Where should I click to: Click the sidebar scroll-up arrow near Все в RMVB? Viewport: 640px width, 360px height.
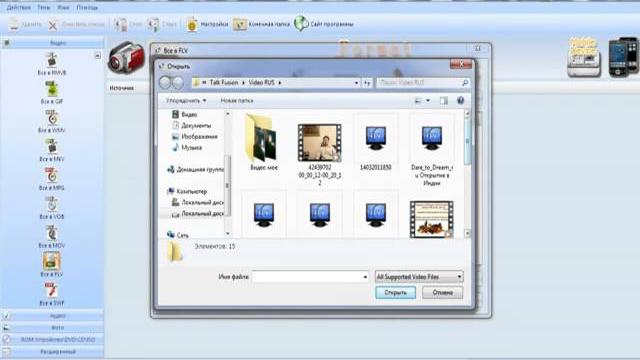(x=98, y=56)
